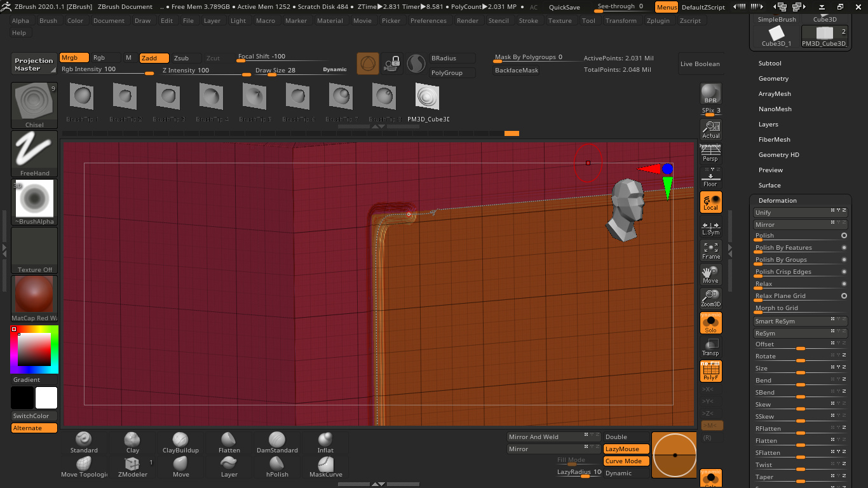The width and height of the screenshot is (868, 488).
Task: Open the BrushAlpha alpha selector
Action: pos(34,202)
